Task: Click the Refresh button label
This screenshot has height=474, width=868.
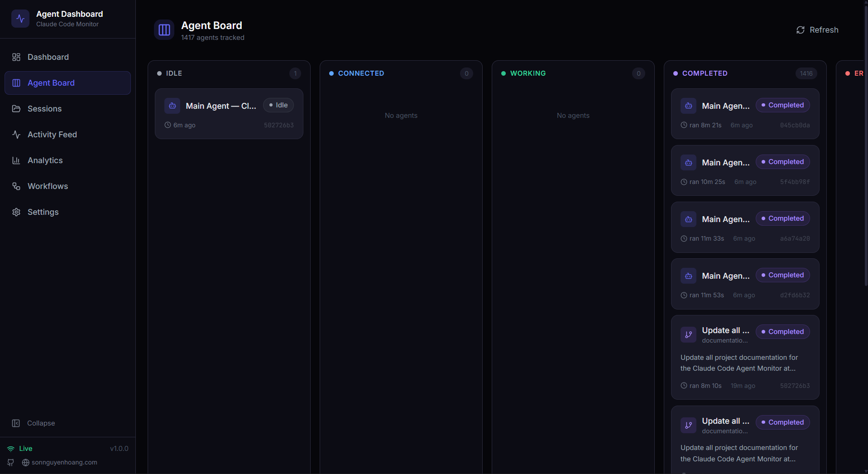Action: click(824, 30)
